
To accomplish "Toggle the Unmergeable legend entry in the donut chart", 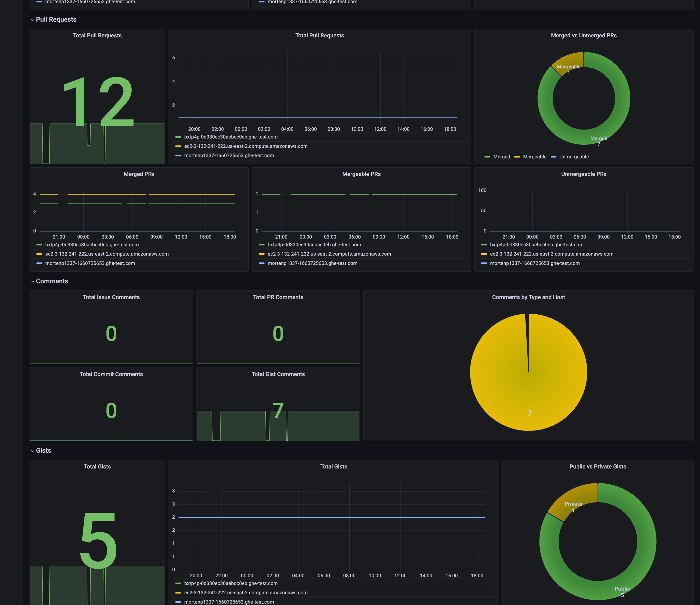I will click(574, 157).
